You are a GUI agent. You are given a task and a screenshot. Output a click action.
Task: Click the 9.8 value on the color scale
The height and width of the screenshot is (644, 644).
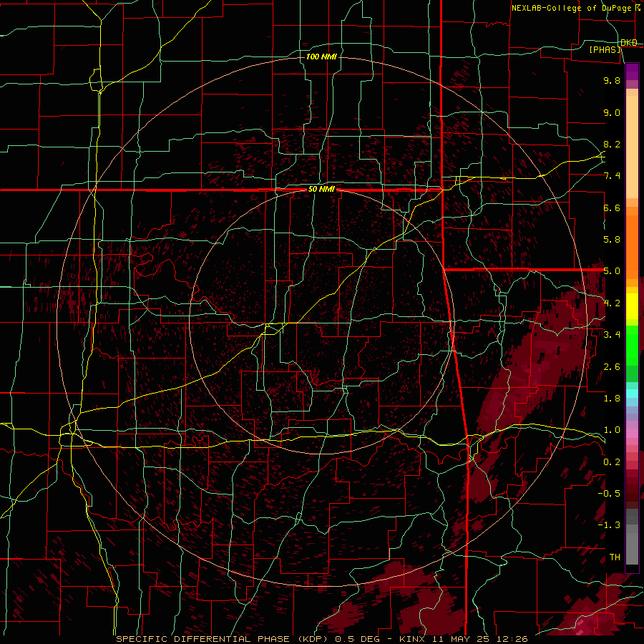pyautogui.click(x=612, y=80)
